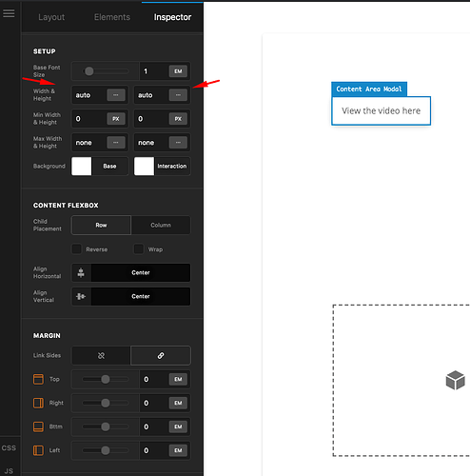The height and width of the screenshot is (476, 470).
Task: Switch to the Layout tab
Action: (51, 17)
